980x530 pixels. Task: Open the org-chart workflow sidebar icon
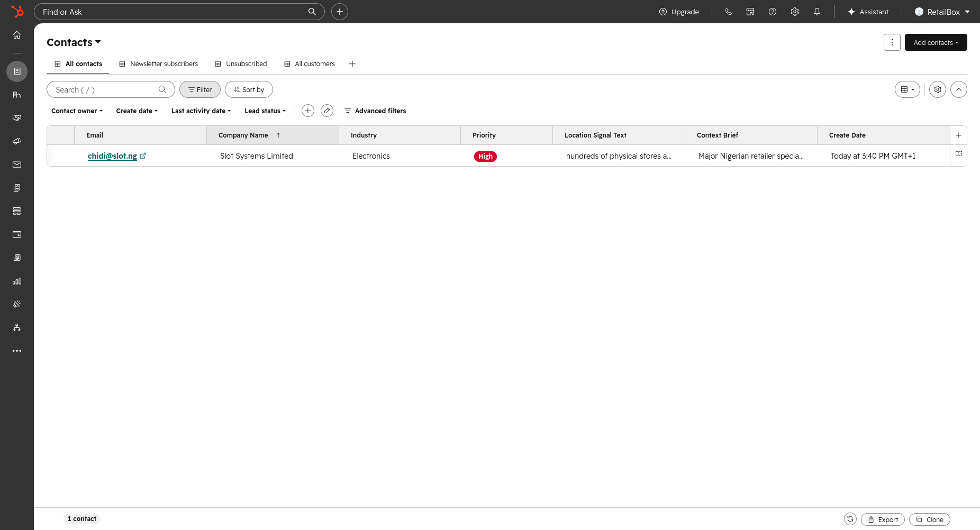pos(17,327)
